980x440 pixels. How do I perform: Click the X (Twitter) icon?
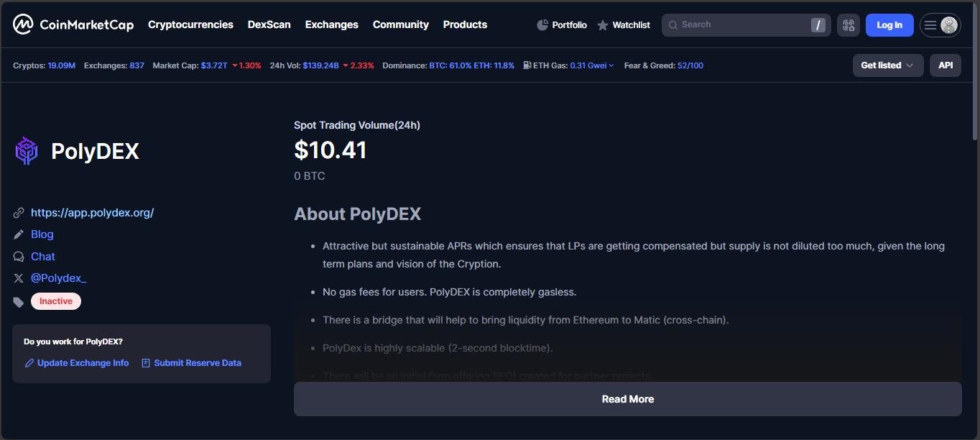[19, 278]
